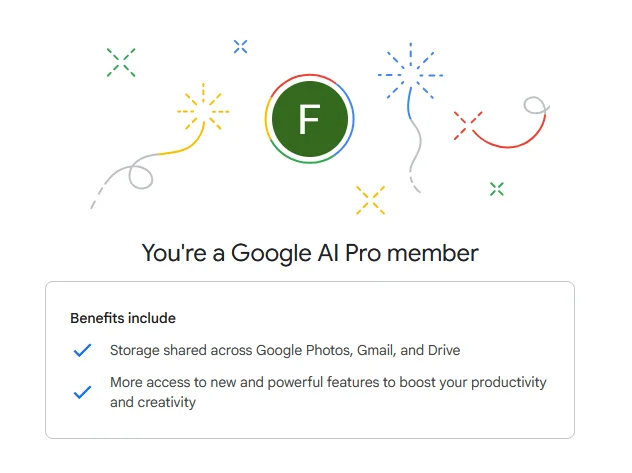632x473 pixels.
Task: Click the yellow X sparkle below avatar
Action: [370, 200]
